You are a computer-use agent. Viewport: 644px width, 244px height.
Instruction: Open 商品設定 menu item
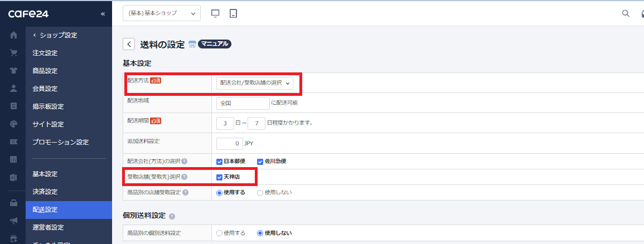45,71
